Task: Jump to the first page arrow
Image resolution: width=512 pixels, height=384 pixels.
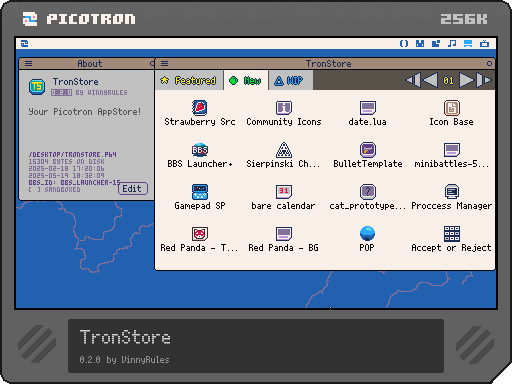Action: (x=413, y=80)
